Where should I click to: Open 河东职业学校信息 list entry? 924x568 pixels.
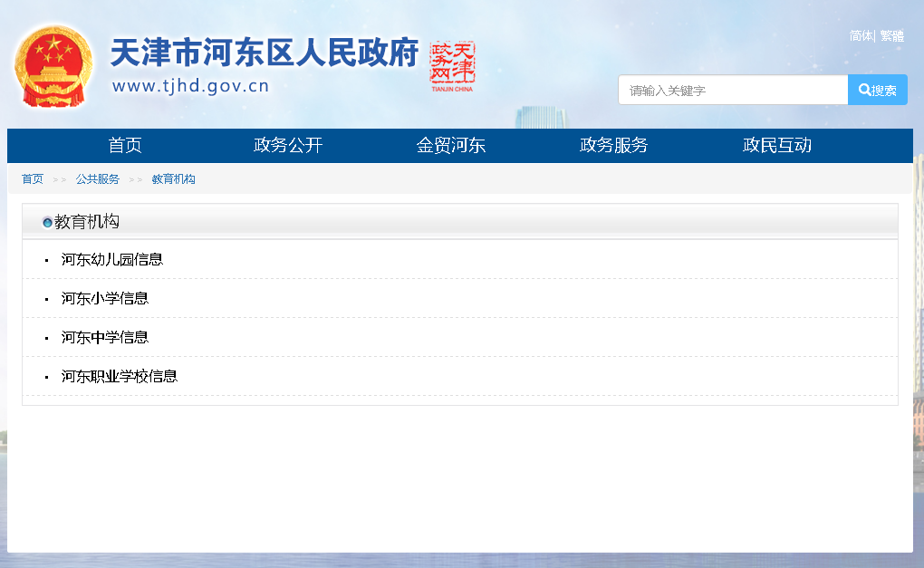120,377
